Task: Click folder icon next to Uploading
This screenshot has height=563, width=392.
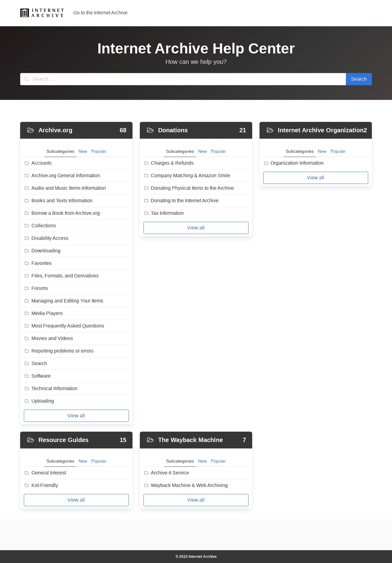Action: click(x=27, y=401)
